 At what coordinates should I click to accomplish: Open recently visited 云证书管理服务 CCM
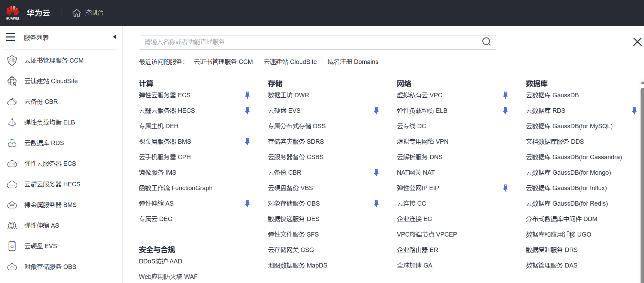click(x=223, y=62)
